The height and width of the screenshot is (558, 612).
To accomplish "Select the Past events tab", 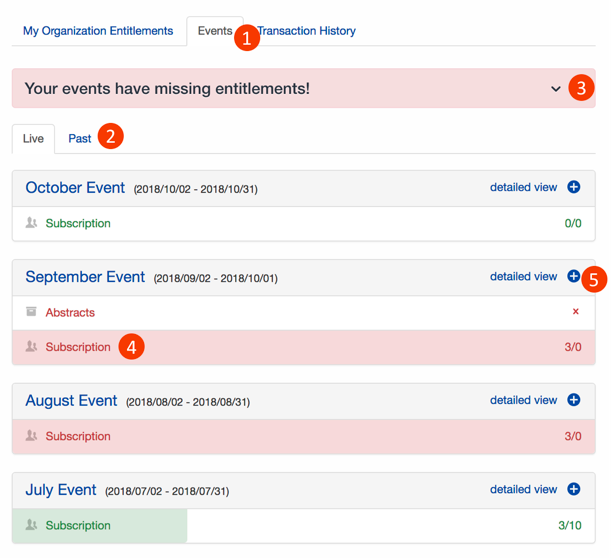I will pos(80,139).
